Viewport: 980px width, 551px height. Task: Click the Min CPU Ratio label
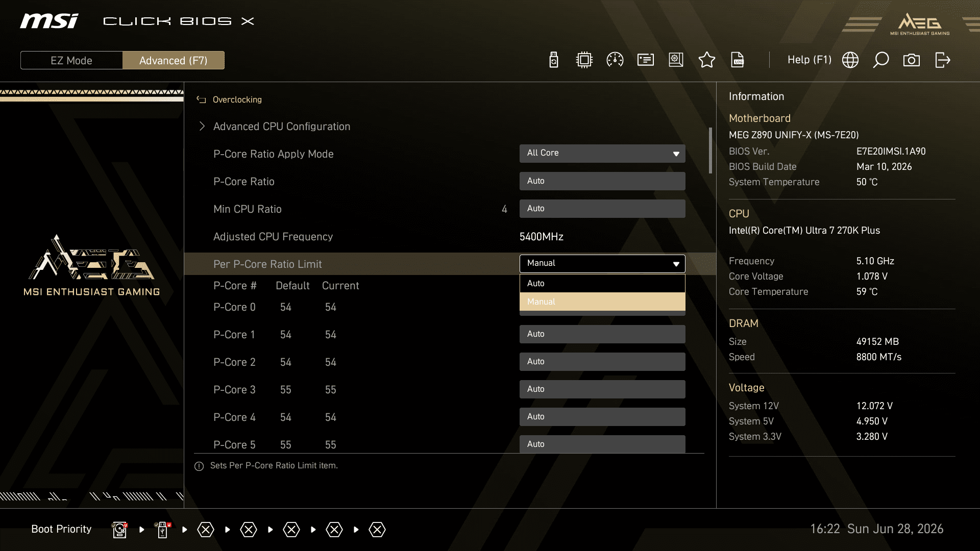248,209
